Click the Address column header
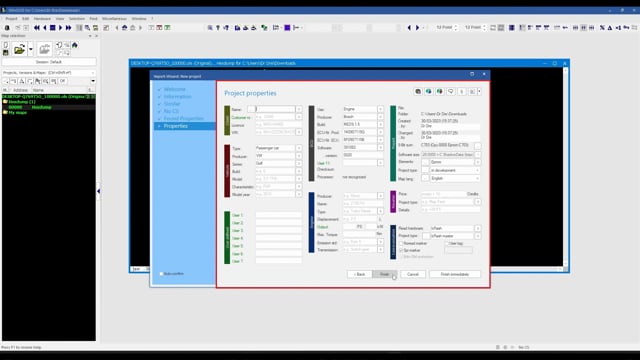 tap(20, 90)
